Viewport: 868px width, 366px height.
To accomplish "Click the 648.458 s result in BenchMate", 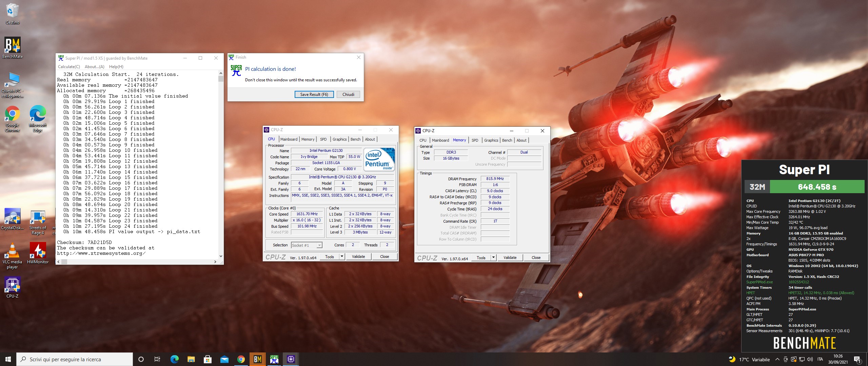I will coord(817,187).
